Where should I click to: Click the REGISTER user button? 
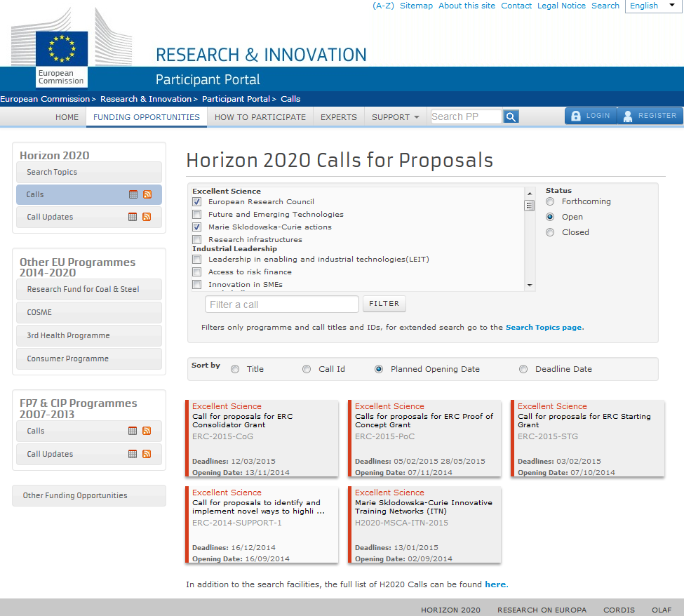click(x=650, y=116)
